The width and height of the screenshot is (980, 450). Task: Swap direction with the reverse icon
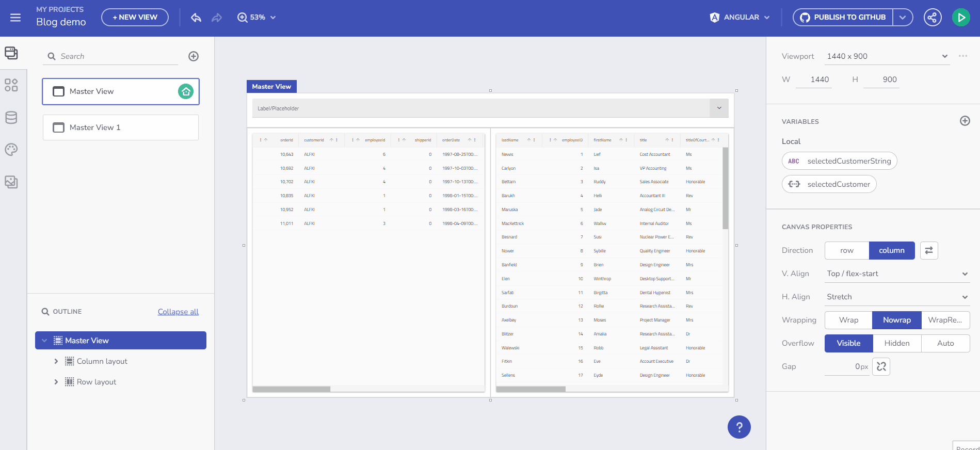[x=929, y=250]
